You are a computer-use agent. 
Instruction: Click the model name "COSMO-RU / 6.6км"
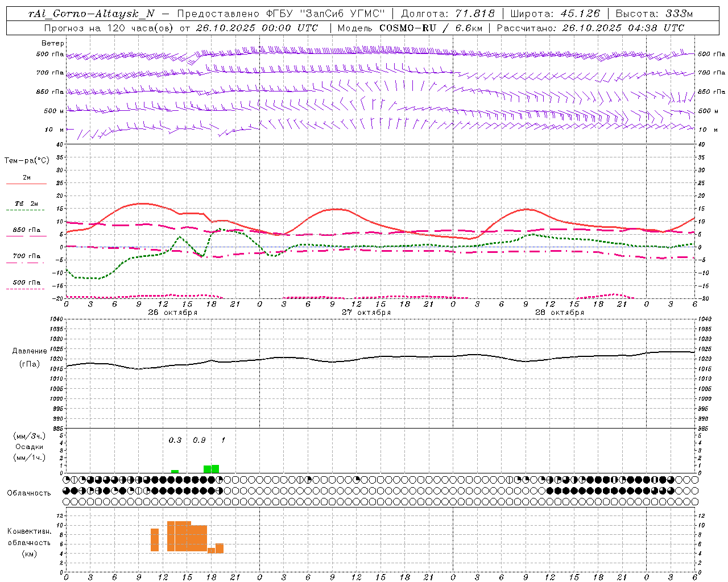click(431, 28)
